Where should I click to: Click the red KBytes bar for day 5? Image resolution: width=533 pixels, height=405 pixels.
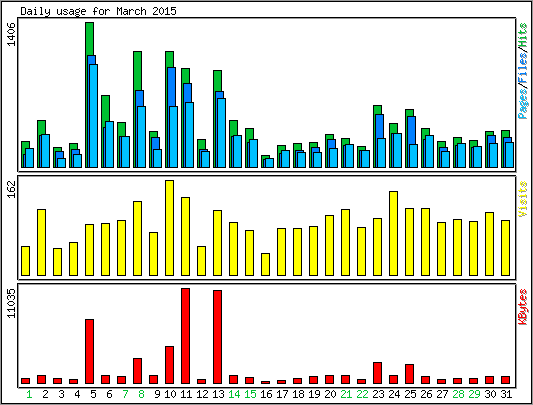click(89, 352)
